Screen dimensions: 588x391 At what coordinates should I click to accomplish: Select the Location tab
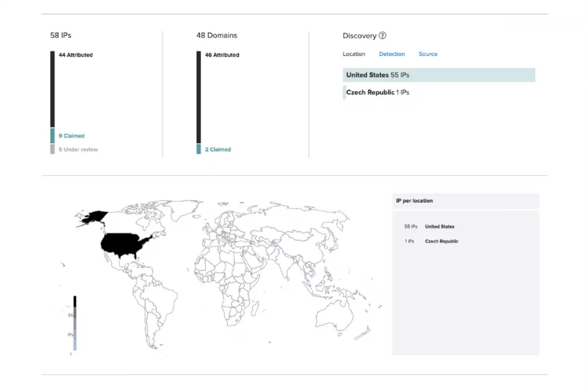pyautogui.click(x=354, y=54)
